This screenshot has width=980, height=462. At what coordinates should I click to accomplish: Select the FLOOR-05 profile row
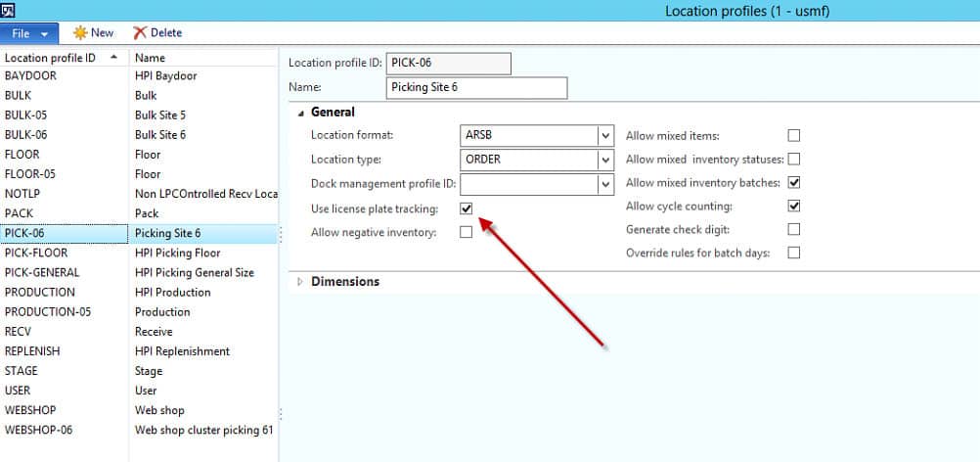coord(139,174)
